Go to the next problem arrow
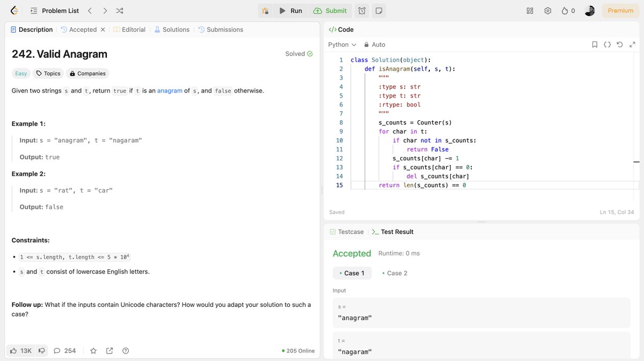 (105, 11)
